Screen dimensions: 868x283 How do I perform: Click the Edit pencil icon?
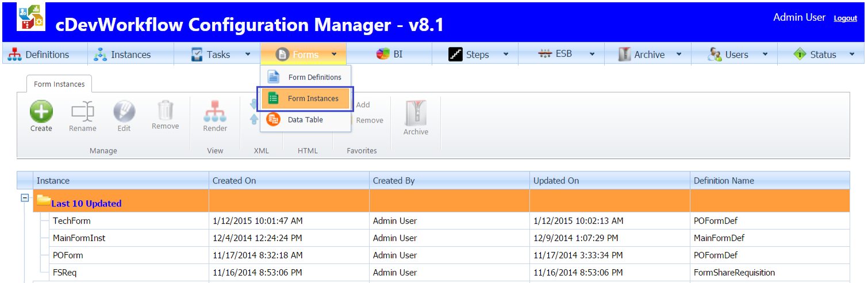124,112
